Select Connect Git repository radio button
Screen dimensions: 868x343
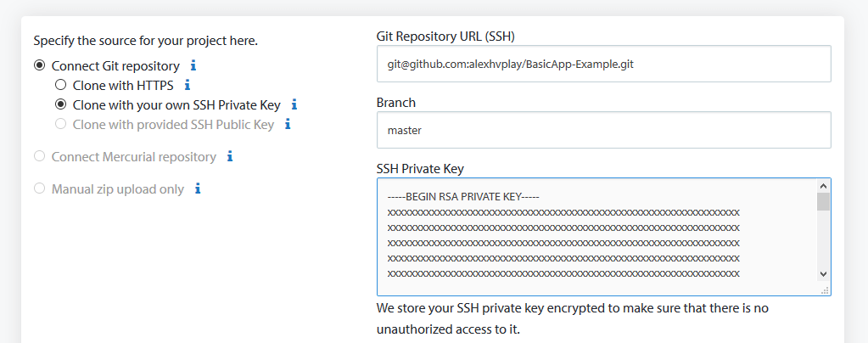click(39, 66)
